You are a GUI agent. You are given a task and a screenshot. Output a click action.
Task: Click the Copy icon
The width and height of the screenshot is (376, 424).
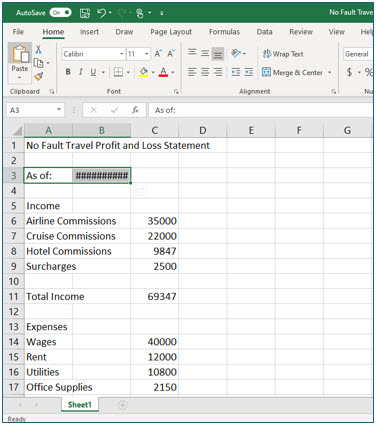pyautogui.click(x=39, y=63)
